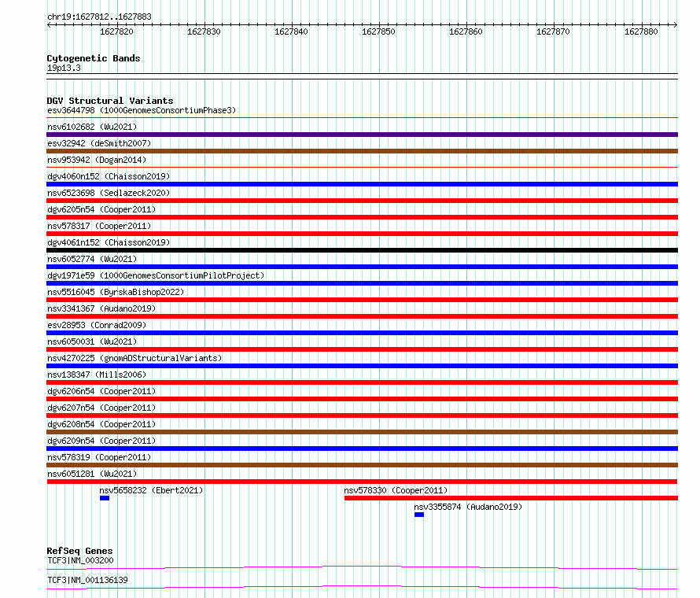
Task: Open the nsv4270225 gnomAD variant label
Action: [x=134, y=358]
